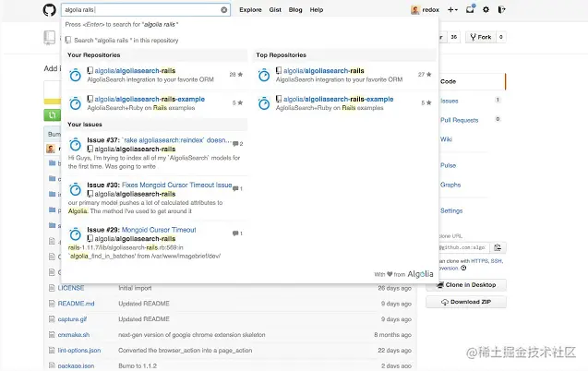Open the Help menu item

[x=316, y=10]
